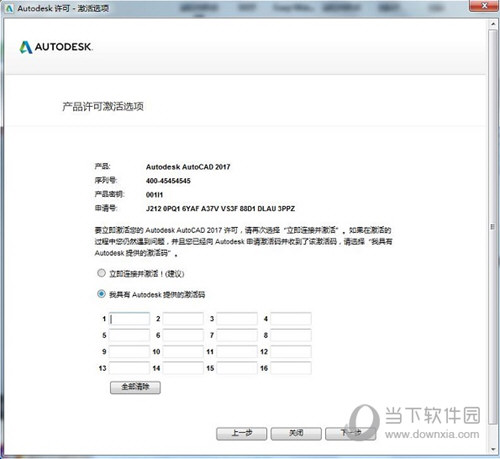Click activation code field 4

[291, 319]
